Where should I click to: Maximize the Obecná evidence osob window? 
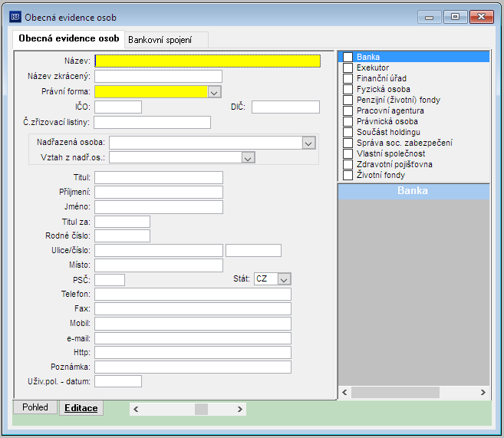click(455, 17)
